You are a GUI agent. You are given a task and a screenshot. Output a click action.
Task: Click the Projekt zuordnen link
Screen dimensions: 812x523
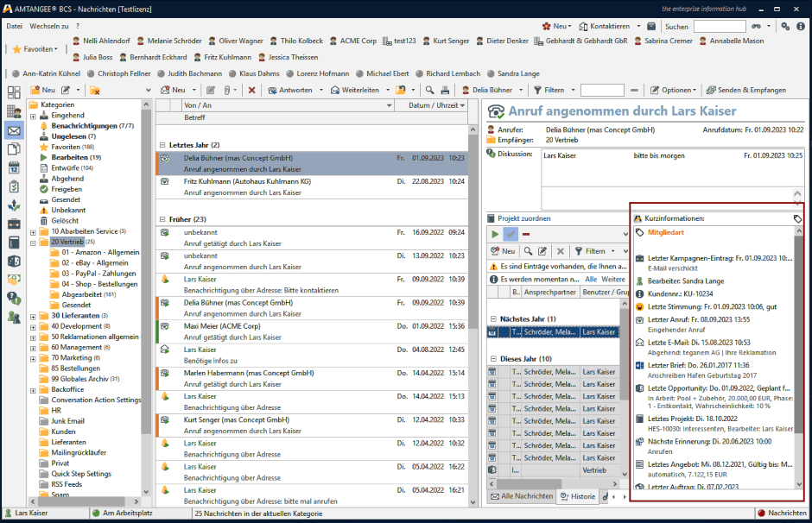pyautogui.click(x=524, y=219)
